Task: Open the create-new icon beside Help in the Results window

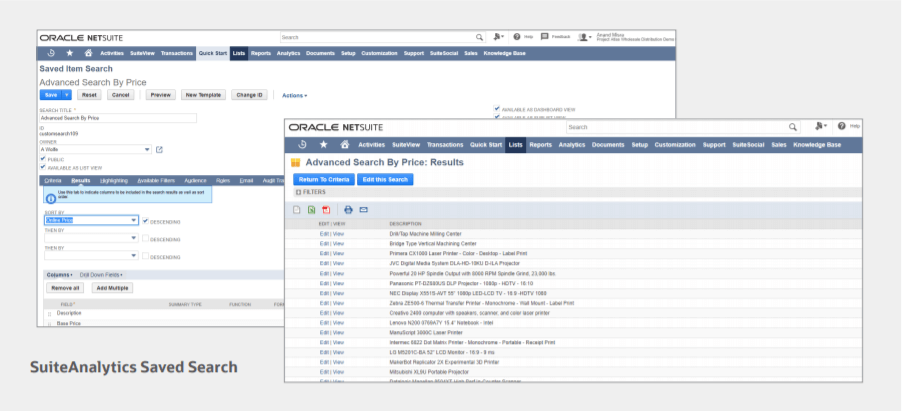Action: (820, 126)
